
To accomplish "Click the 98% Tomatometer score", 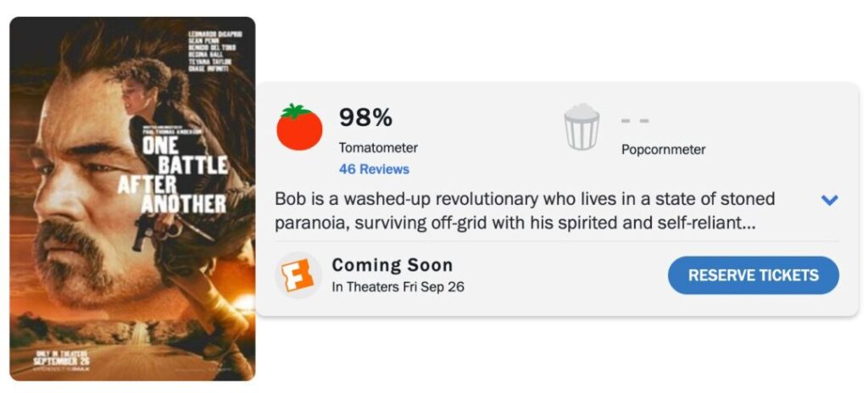I will tap(365, 118).
